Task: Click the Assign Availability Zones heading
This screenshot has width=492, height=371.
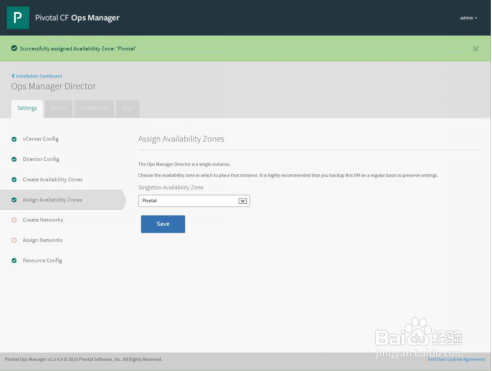Action: pyautogui.click(x=181, y=139)
